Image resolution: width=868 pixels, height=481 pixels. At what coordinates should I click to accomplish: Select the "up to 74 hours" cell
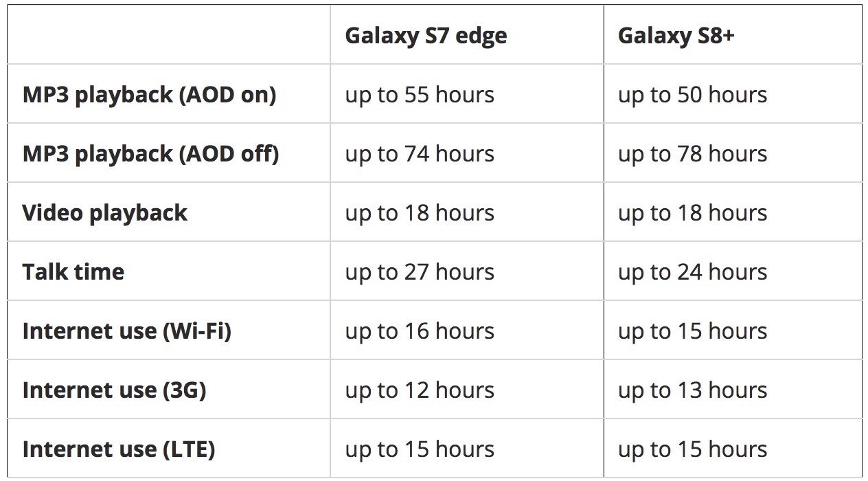coord(420,154)
